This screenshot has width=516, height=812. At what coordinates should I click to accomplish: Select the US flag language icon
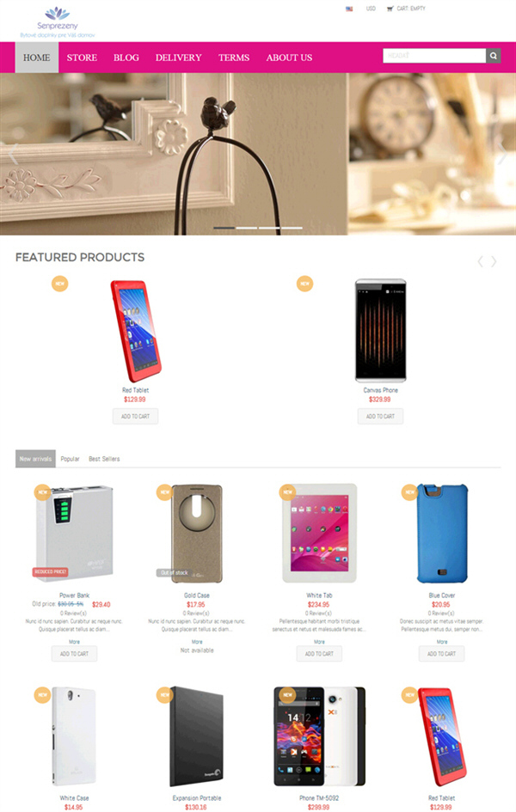[x=349, y=9]
